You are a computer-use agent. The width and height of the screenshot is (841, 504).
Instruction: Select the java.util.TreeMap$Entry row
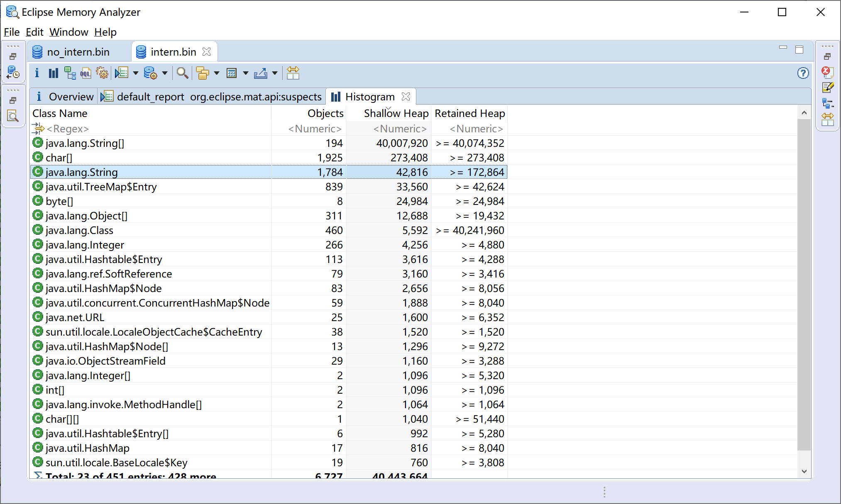(269, 187)
